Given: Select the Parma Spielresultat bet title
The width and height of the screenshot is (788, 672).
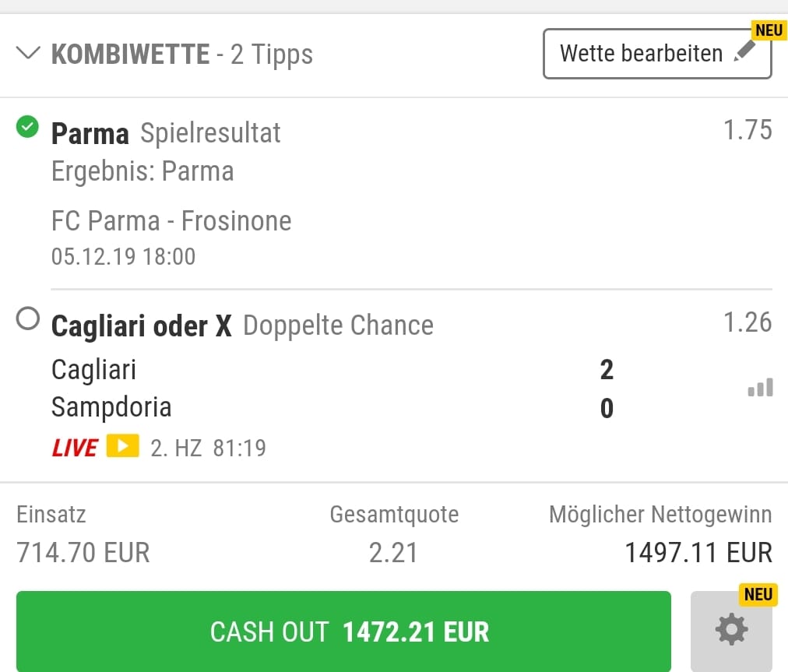Looking at the screenshot, I should (x=166, y=133).
